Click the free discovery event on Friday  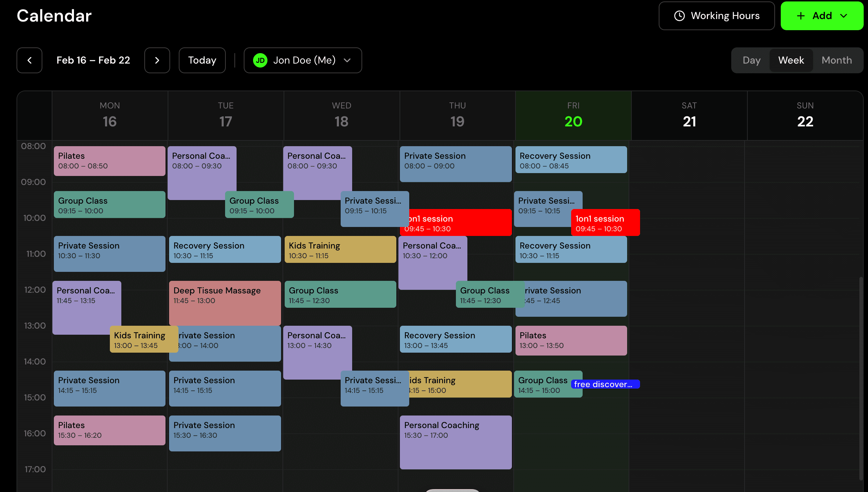[x=605, y=384]
